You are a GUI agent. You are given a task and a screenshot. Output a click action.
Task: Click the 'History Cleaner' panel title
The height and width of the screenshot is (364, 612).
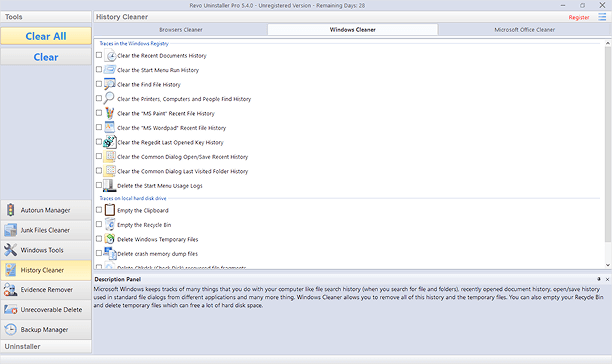coord(122,17)
